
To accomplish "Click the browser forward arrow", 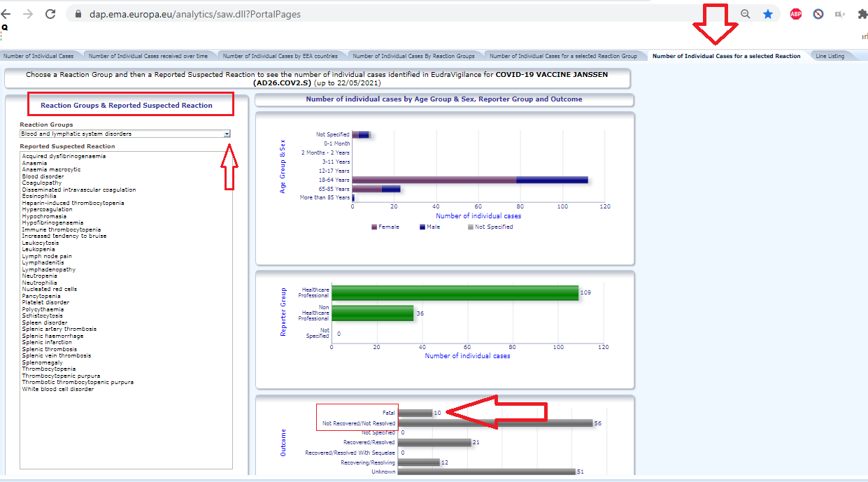I will click(x=28, y=14).
